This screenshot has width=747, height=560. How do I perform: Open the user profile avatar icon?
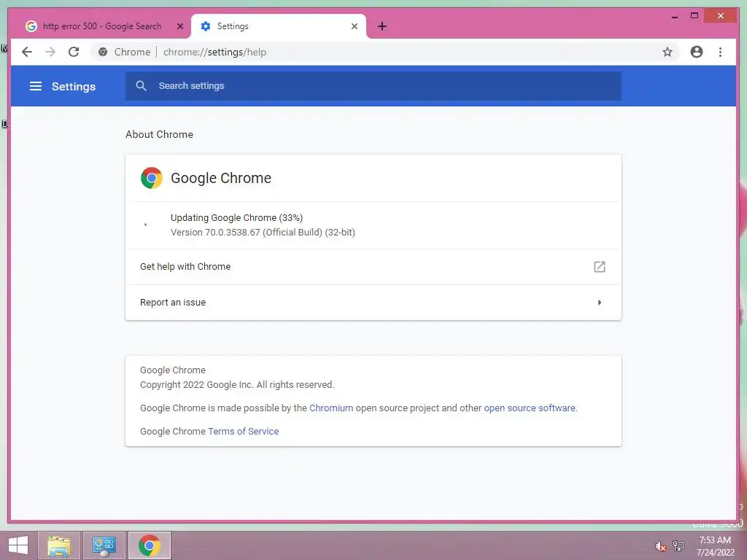click(696, 52)
